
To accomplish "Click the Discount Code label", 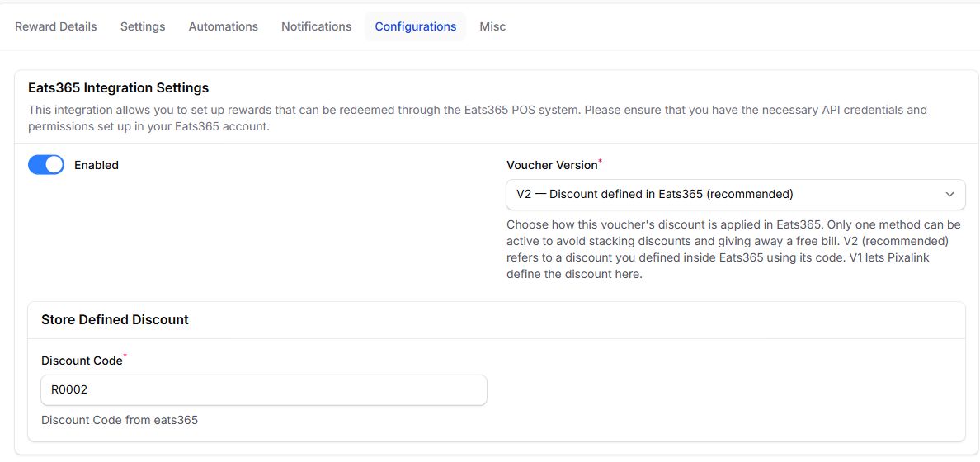I will click(82, 361).
